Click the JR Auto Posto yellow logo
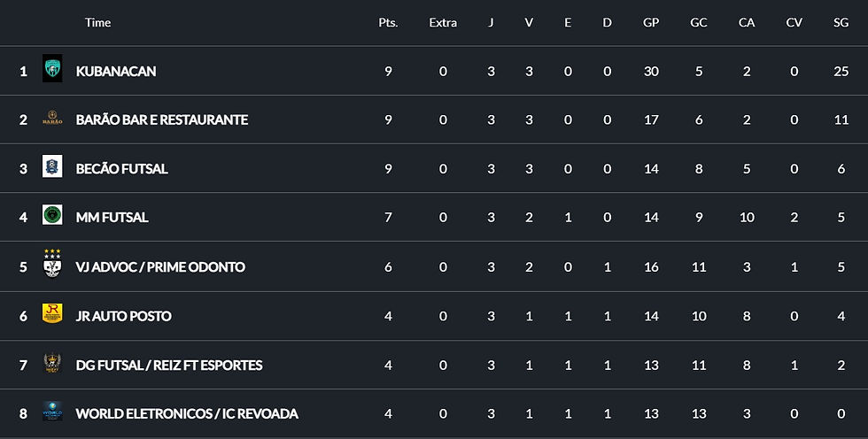 52,314
